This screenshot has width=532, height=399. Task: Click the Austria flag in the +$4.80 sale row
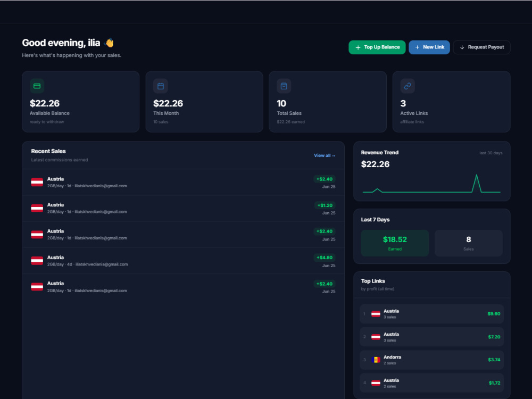click(37, 261)
